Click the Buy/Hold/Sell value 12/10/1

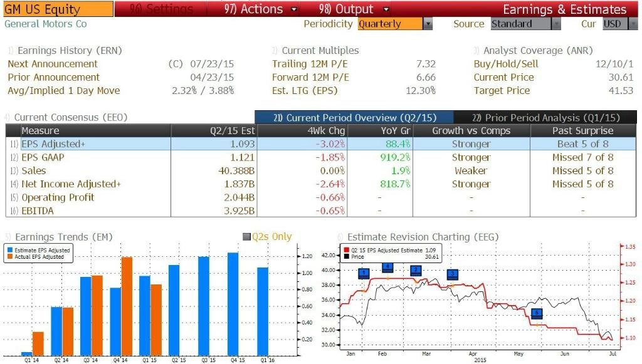click(x=614, y=64)
